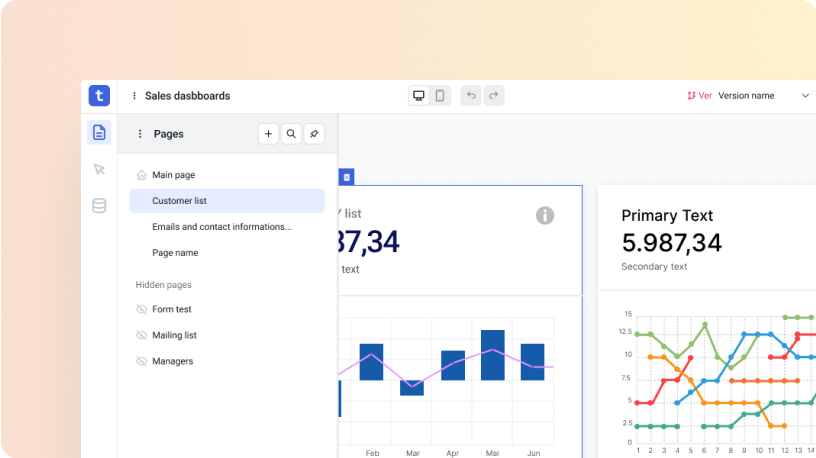Screen dimensions: 816x458
Task: Open Emails and contact informations page
Action: [221, 227]
